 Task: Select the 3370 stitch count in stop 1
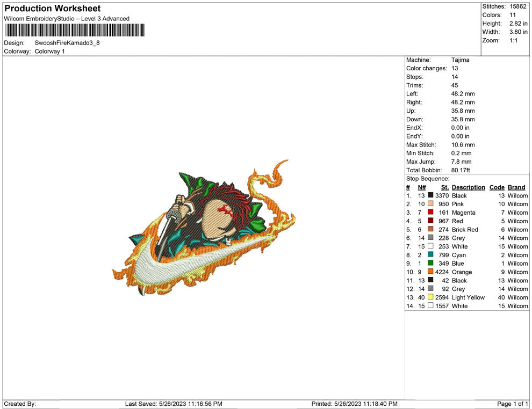point(442,195)
